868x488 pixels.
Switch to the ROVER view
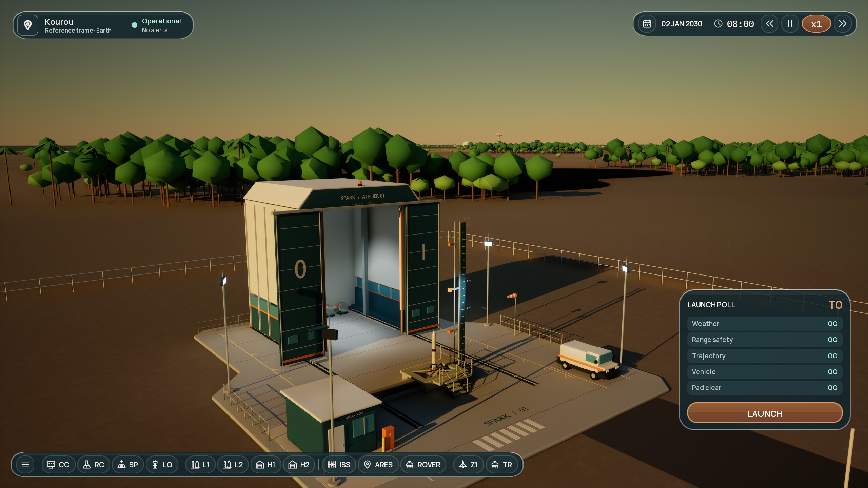423,464
